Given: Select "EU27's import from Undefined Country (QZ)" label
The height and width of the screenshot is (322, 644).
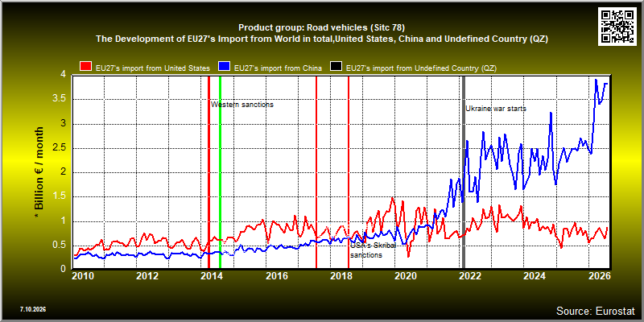Looking at the screenshot, I should click(x=421, y=68).
